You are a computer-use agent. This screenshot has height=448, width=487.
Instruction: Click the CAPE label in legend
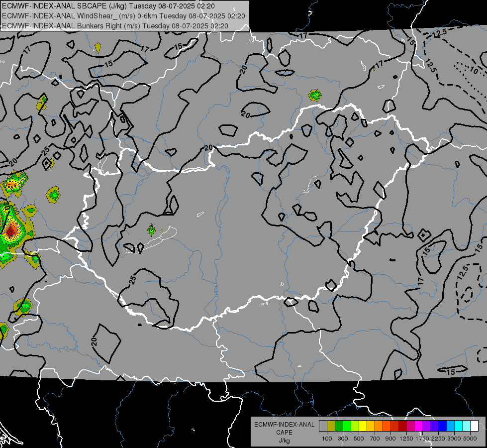click(284, 432)
